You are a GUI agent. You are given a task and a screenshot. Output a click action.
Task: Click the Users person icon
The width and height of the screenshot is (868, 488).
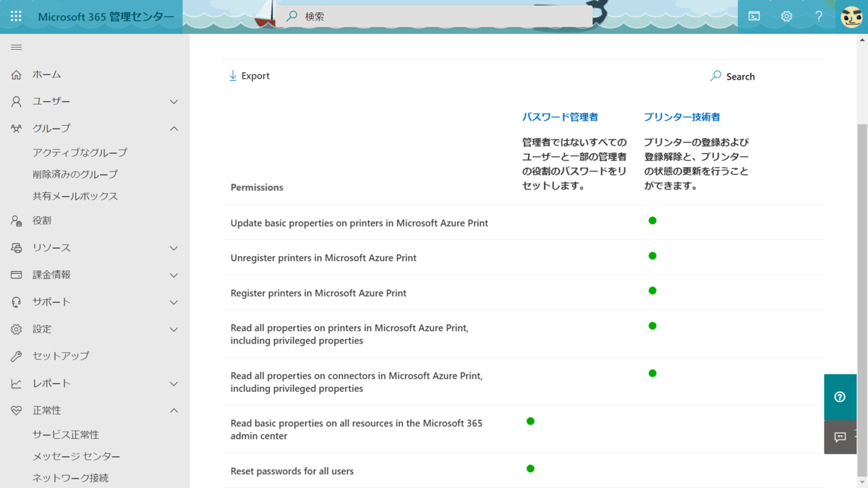[x=16, y=102]
